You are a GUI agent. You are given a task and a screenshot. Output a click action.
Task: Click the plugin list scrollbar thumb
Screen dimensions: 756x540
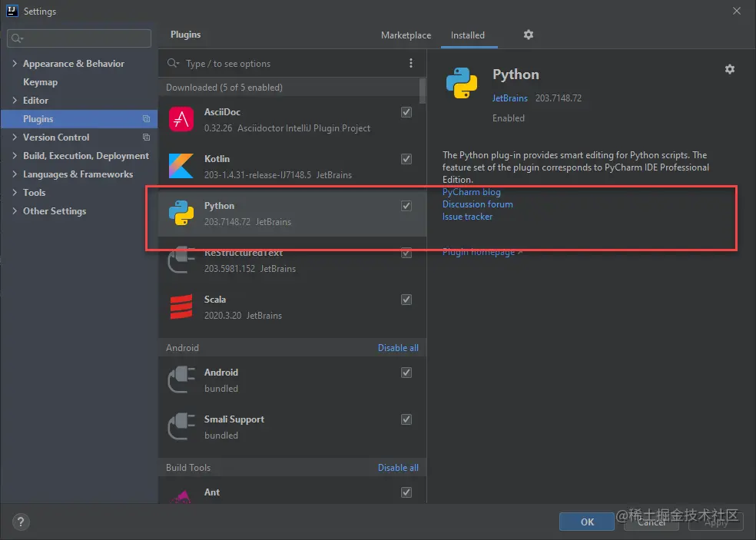tap(423, 91)
